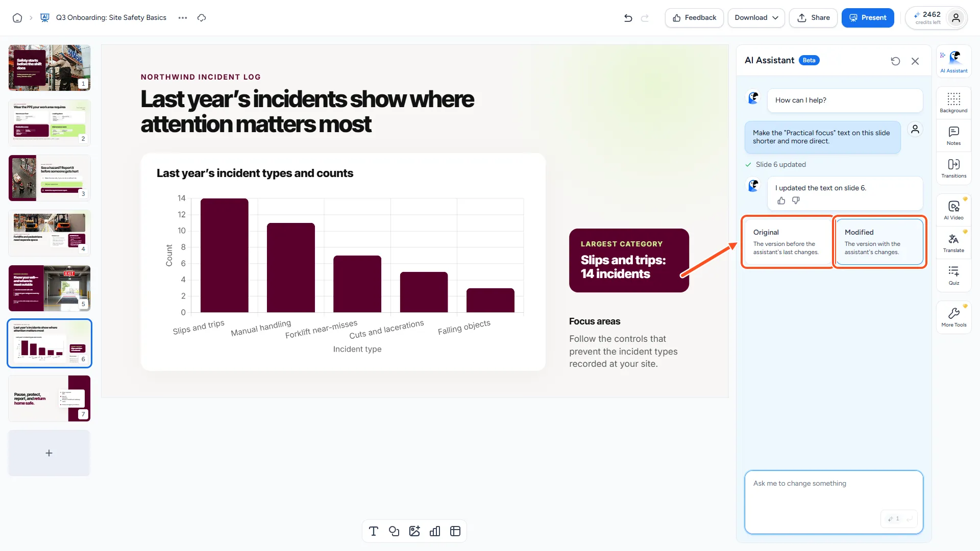This screenshot has width=980, height=551.
Task: Open the Notes panel
Action: pyautogui.click(x=953, y=135)
